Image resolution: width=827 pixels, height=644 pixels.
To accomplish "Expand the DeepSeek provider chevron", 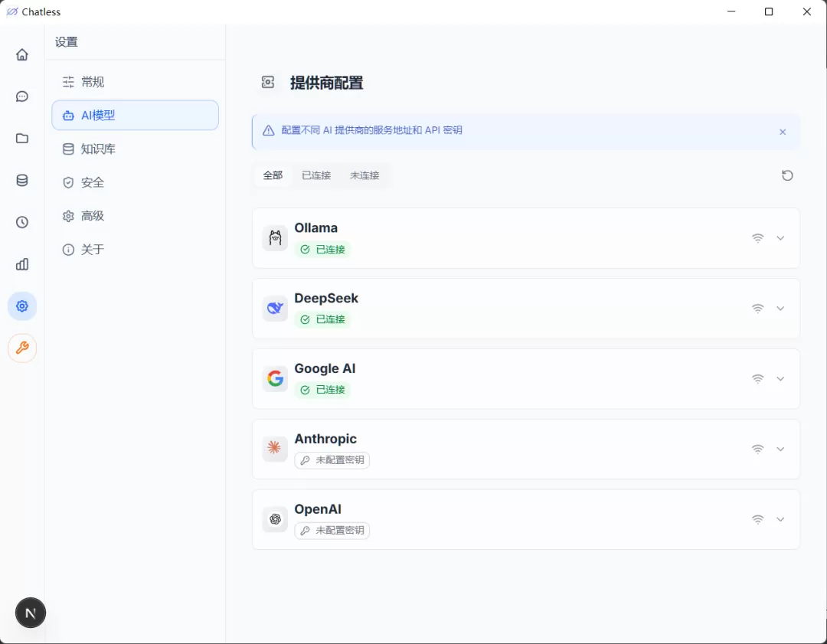I will tap(780, 309).
